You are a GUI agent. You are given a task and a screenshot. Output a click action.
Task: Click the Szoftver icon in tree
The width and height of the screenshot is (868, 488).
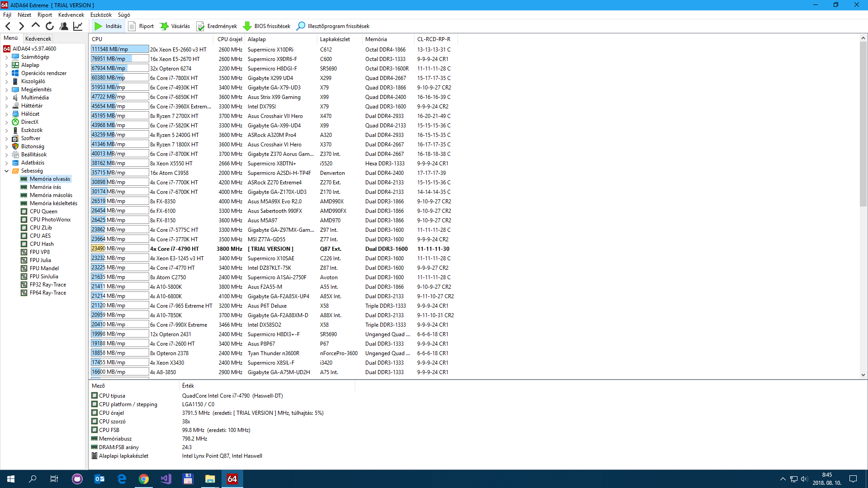click(15, 138)
